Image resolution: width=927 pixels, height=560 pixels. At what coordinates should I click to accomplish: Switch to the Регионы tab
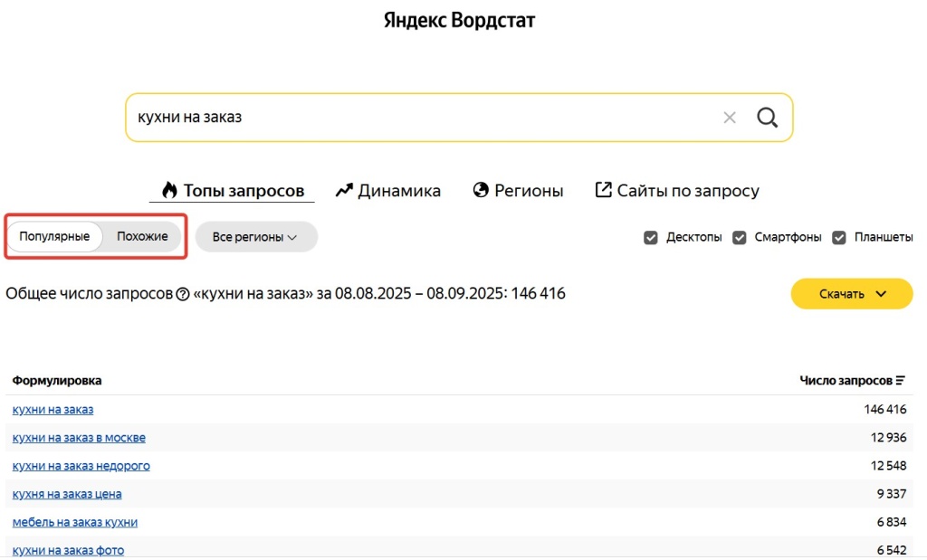(x=518, y=191)
